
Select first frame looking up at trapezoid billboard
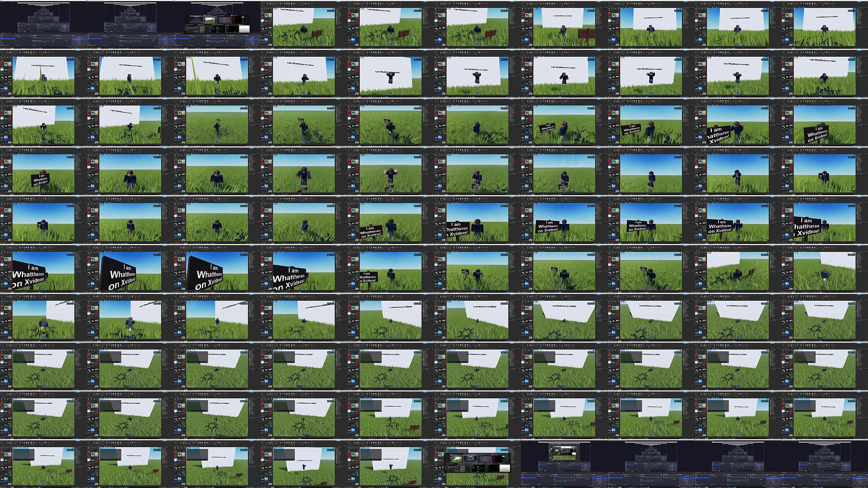pyautogui.click(x=564, y=317)
